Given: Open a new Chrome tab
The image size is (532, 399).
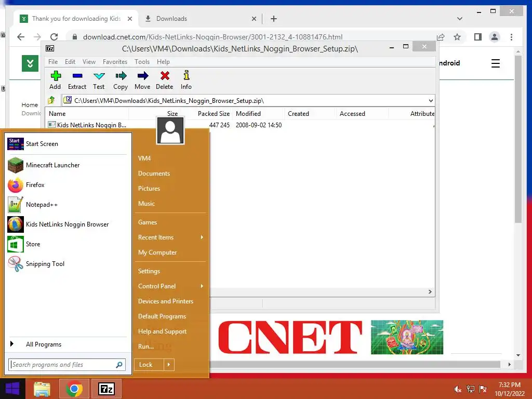Looking at the screenshot, I should click(x=274, y=19).
